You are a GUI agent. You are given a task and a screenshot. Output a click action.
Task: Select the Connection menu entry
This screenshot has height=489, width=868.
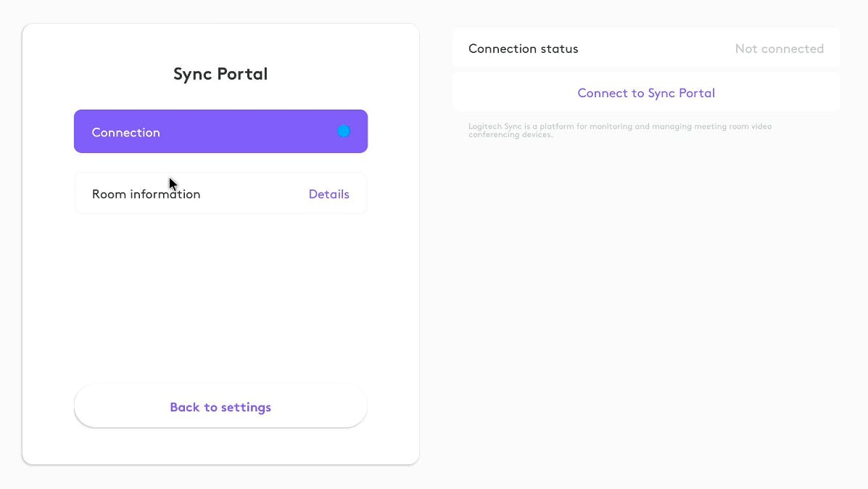(220, 131)
